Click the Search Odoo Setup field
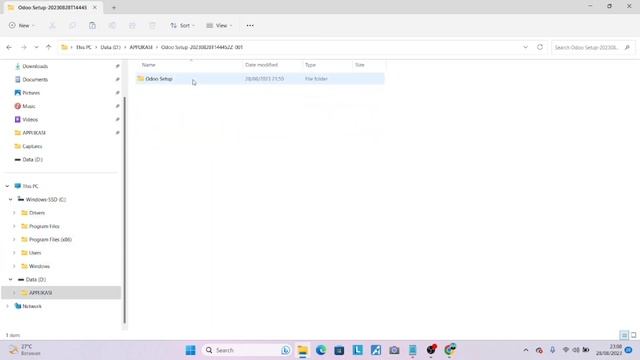The image size is (640, 360). click(x=593, y=47)
